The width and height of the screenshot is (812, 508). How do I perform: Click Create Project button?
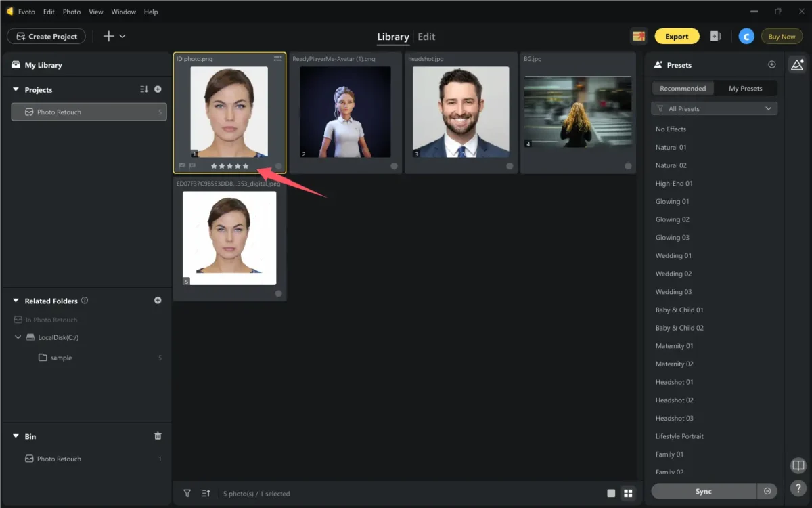pos(46,37)
